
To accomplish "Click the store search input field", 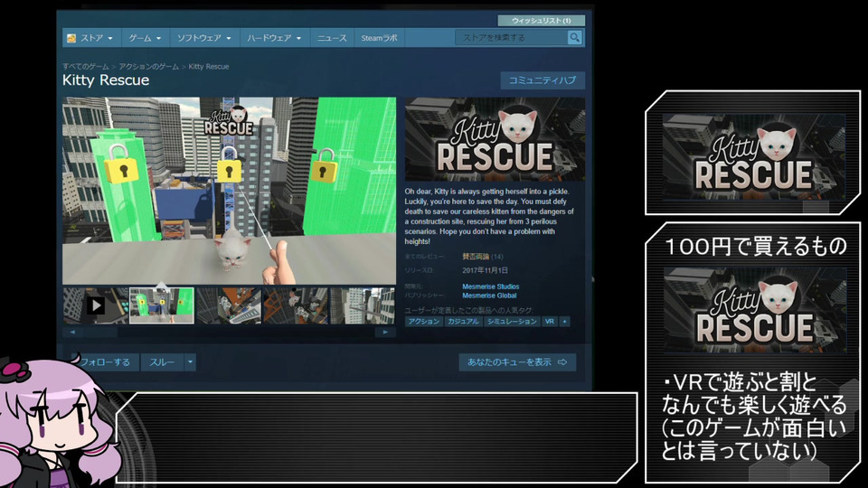I will click(512, 38).
